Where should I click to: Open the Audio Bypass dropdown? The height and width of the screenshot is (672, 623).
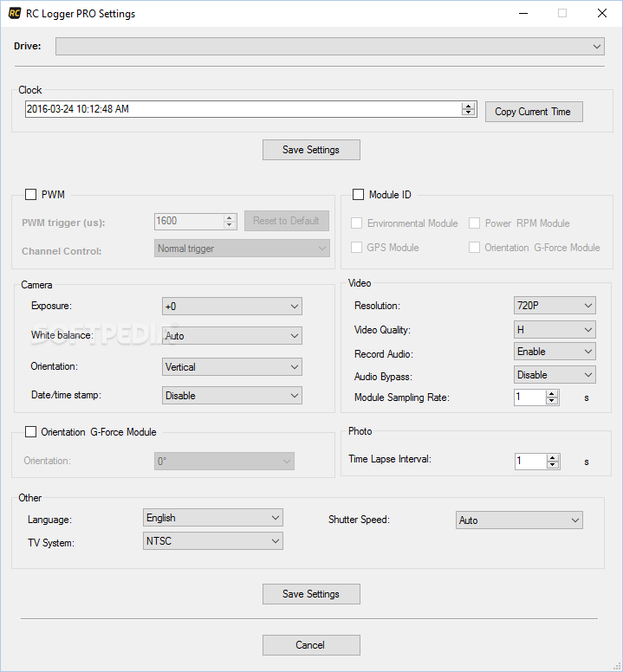point(555,375)
